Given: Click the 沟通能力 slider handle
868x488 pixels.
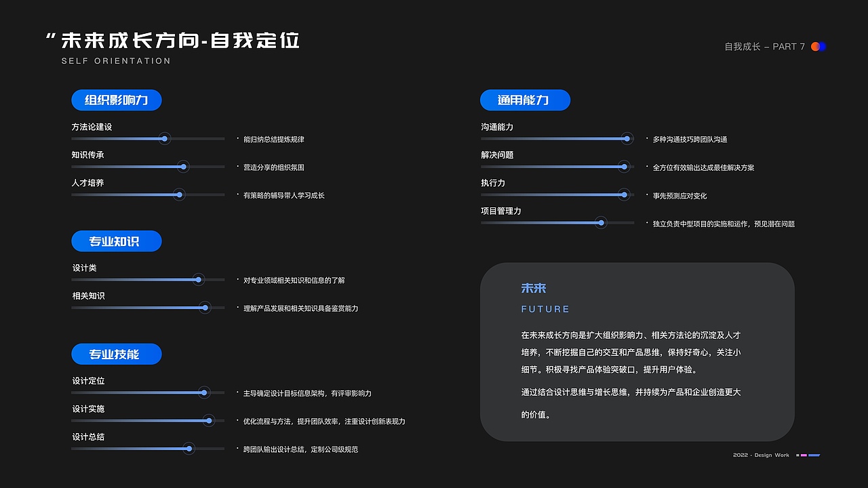Looking at the screenshot, I should point(626,138).
